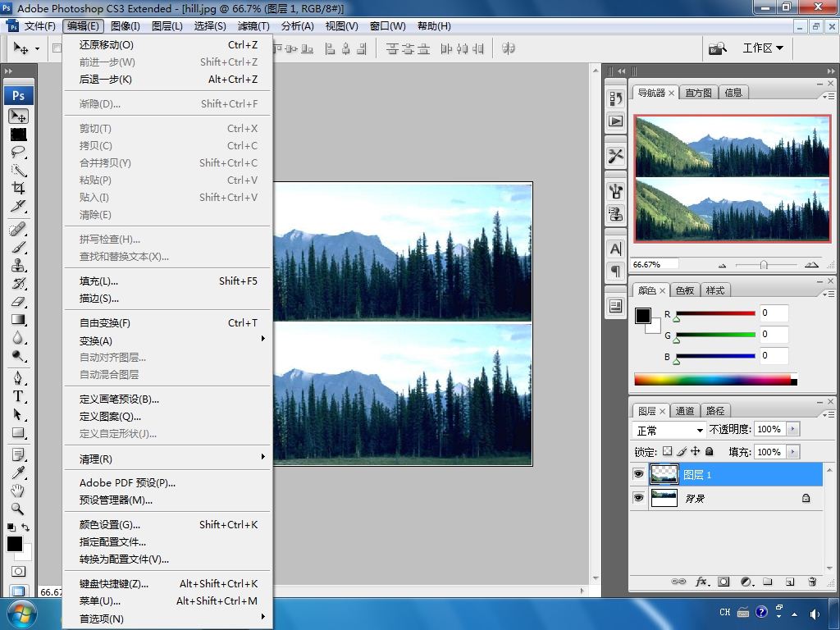
Task: Toggle lock transparent pixels
Action: [668, 452]
